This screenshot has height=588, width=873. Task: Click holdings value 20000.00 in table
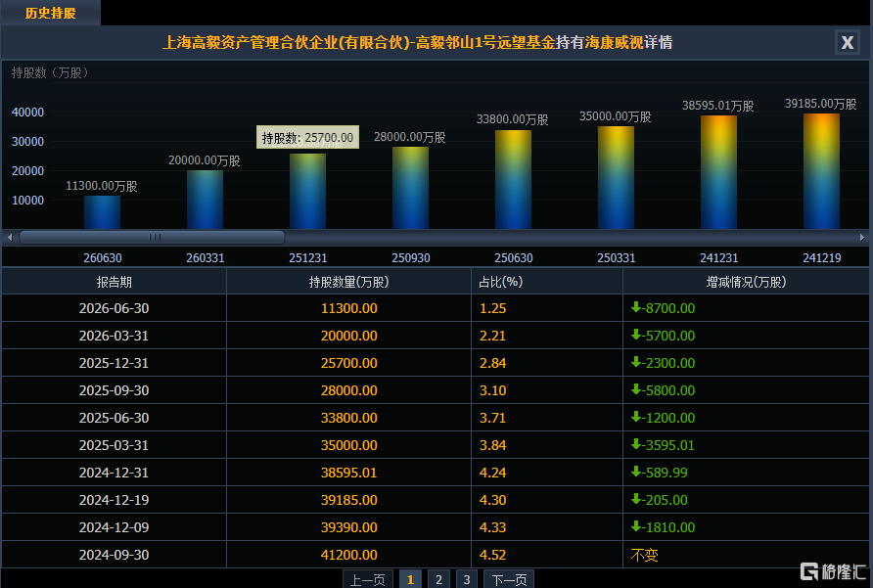click(349, 336)
